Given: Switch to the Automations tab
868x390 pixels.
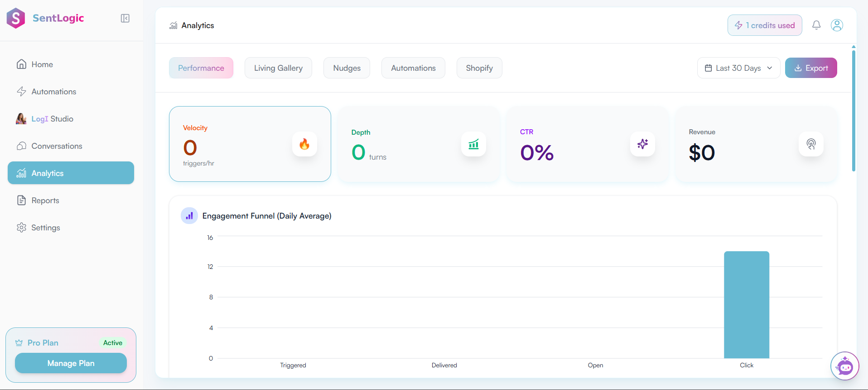Looking at the screenshot, I should tap(413, 68).
